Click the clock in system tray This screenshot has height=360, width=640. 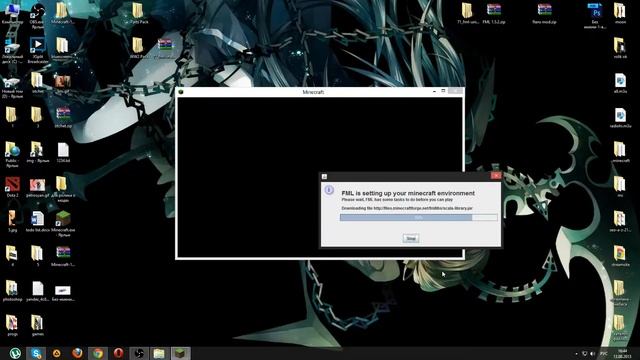pyautogui.click(x=622, y=353)
